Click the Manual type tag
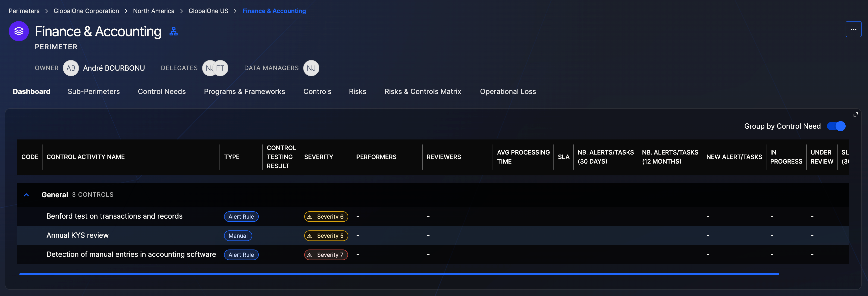The height and width of the screenshot is (296, 868). pyautogui.click(x=238, y=236)
